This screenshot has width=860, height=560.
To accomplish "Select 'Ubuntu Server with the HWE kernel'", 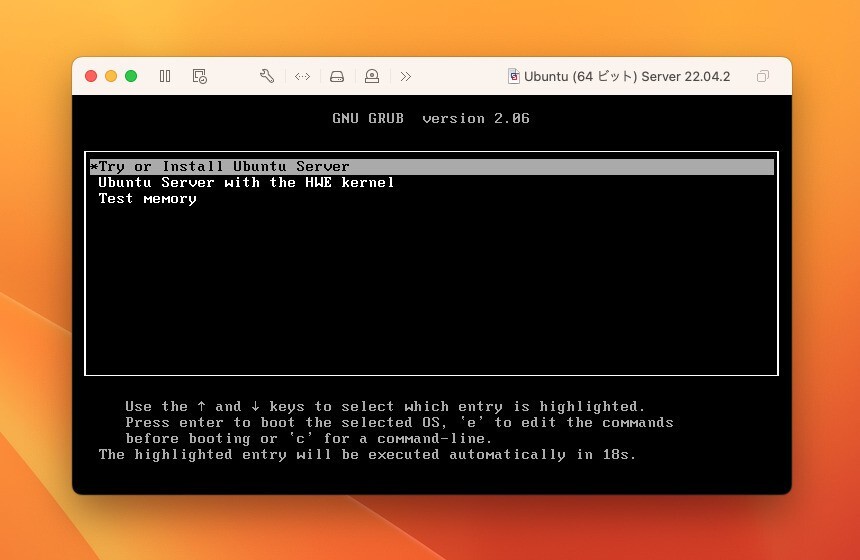I will [x=246, y=183].
